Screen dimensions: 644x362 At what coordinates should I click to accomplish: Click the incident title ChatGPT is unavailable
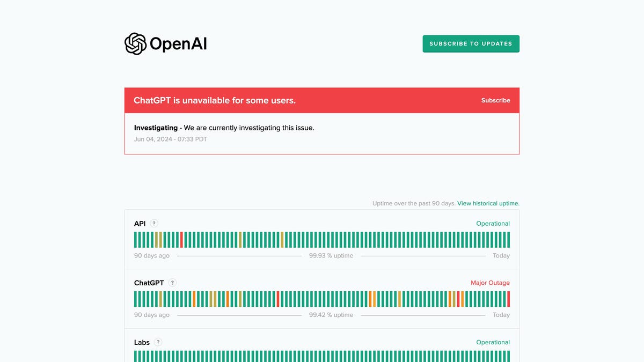[x=215, y=100]
